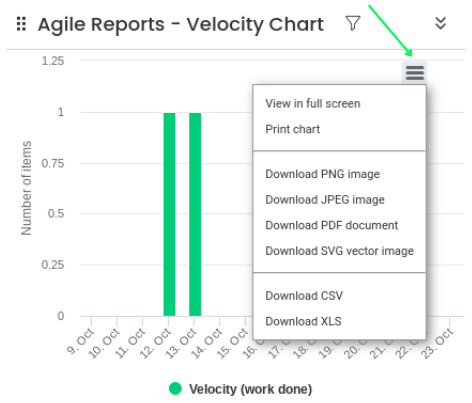The width and height of the screenshot is (472, 403).
Task: Click the green Velocity legend circle
Action: coord(175,389)
